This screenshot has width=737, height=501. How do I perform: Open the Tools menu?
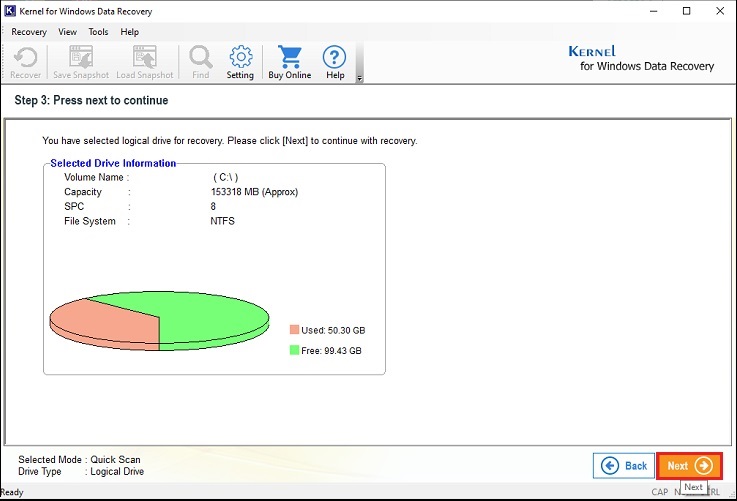(x=98, y=32)
